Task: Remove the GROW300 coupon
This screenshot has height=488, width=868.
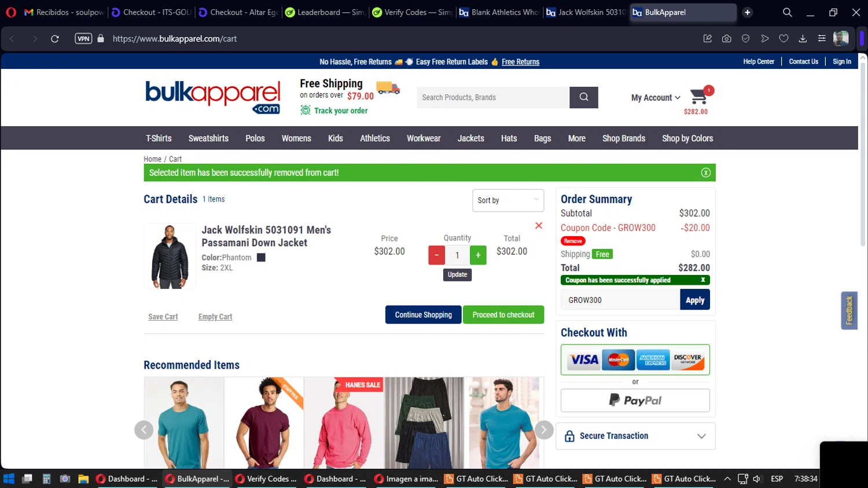Action: point(573,241)
